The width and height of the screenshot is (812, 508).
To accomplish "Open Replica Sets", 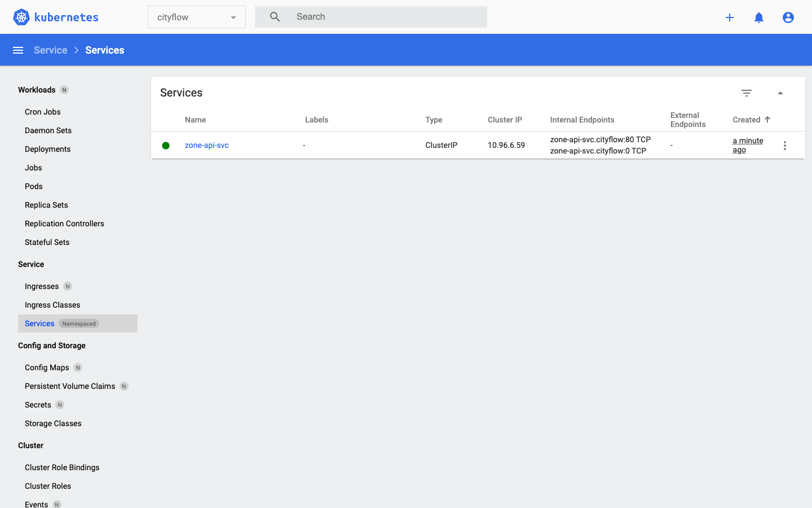I will 46,205.
